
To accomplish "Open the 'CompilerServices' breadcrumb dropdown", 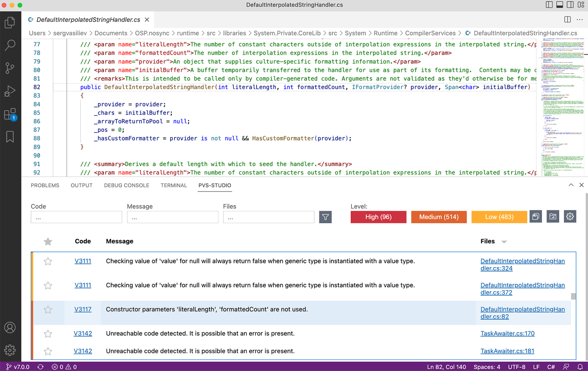I will click(430, 33).
